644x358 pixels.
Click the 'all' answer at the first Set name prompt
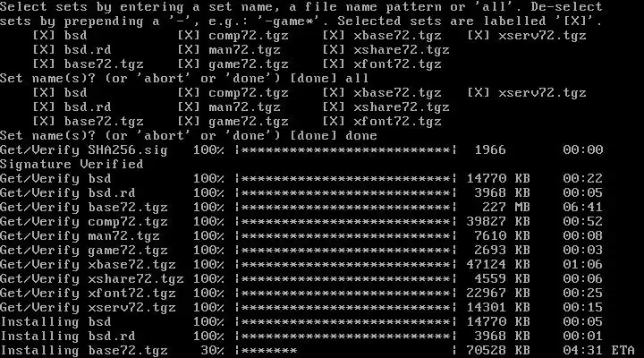357,78
